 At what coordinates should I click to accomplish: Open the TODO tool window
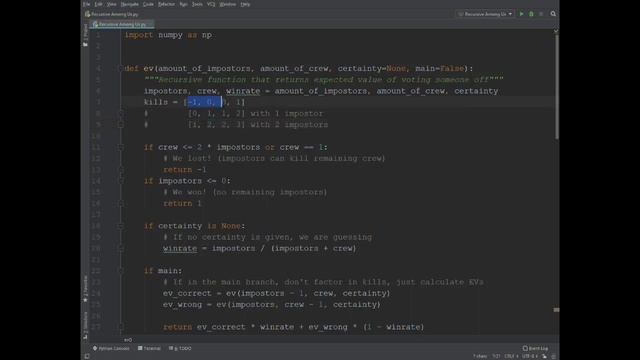tap(180, 349)
